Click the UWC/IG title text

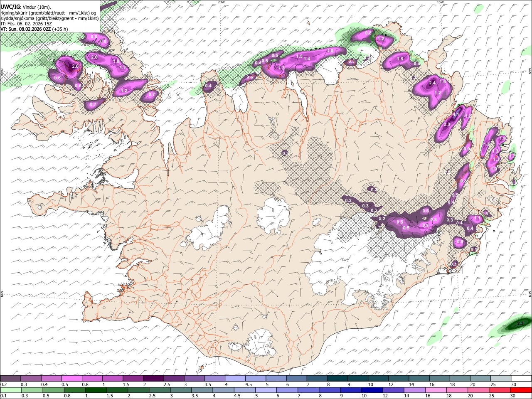(10, 7)
